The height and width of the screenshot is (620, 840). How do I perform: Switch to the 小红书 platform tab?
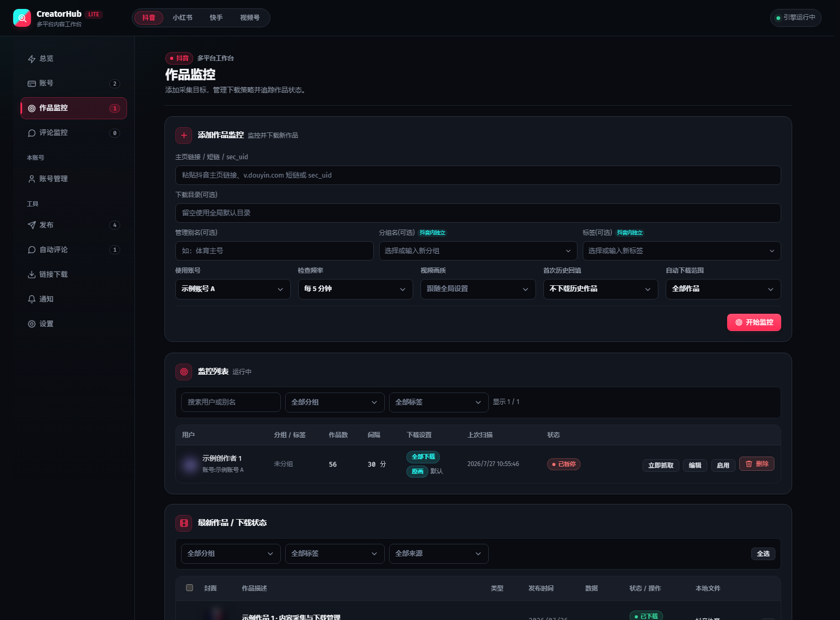click(x=183, y=18)
